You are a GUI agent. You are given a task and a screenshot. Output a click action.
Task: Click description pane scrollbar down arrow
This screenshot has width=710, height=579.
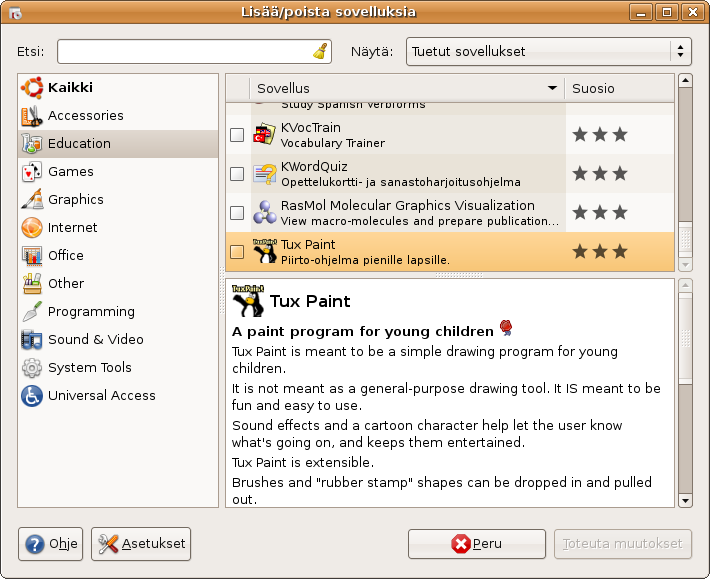(x=685, y=501)
